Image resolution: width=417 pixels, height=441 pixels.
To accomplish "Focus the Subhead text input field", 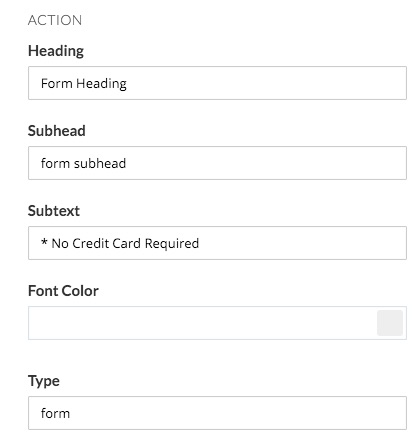I will tap(217, 163).
